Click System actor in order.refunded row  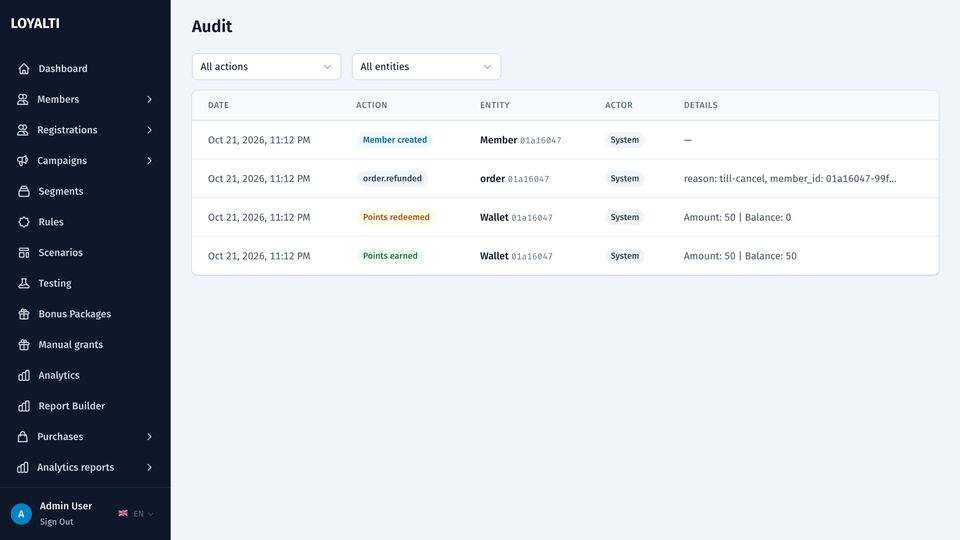coord(624,178)
